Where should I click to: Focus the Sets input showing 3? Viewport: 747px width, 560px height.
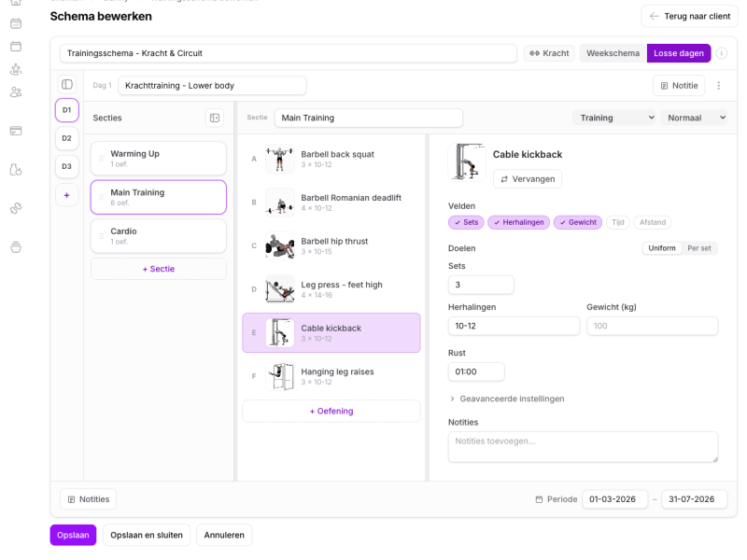[x=481, y=285]
